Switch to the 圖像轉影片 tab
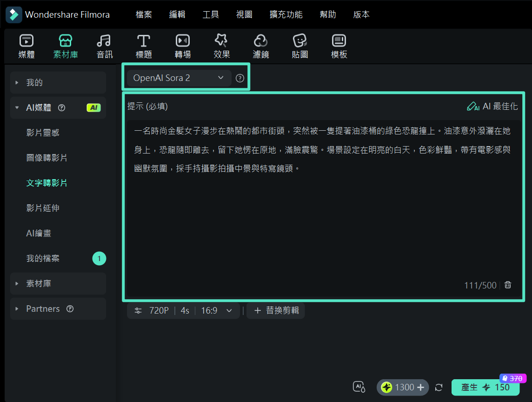532x402 pixels. 46,158
